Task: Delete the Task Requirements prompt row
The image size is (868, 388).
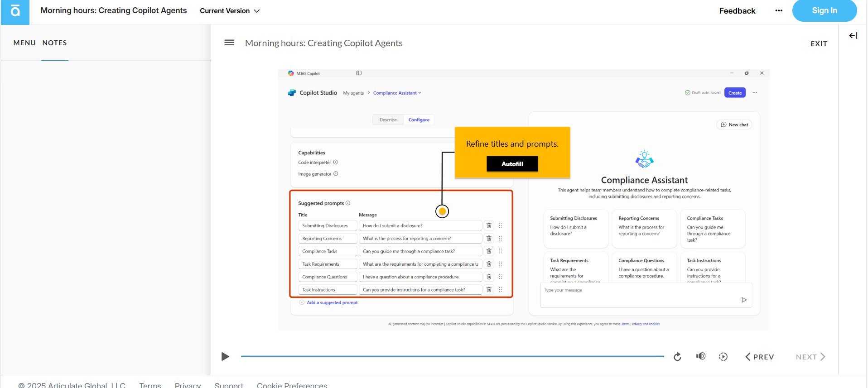Action: 489,264
